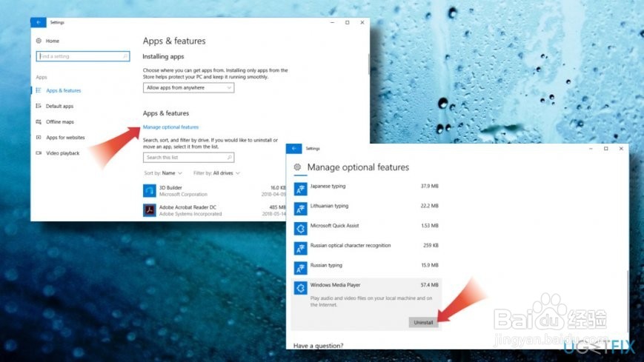
Task: Click the Russian typing feature icon
Action: click(300, 268)
